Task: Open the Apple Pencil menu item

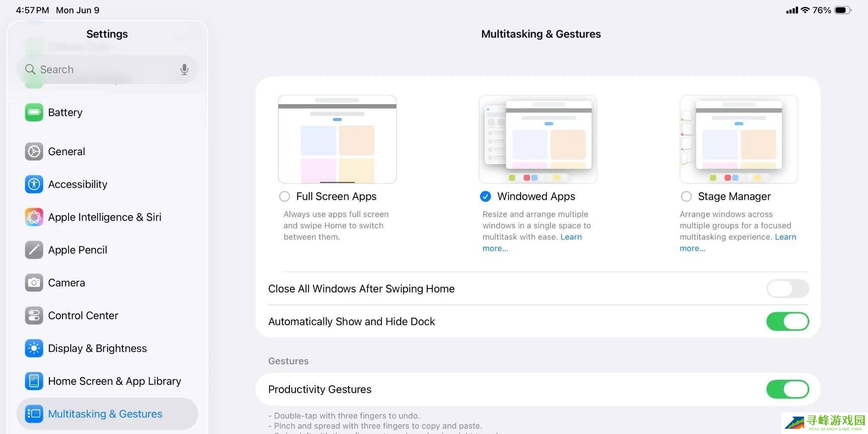Action: coord(107,250)
